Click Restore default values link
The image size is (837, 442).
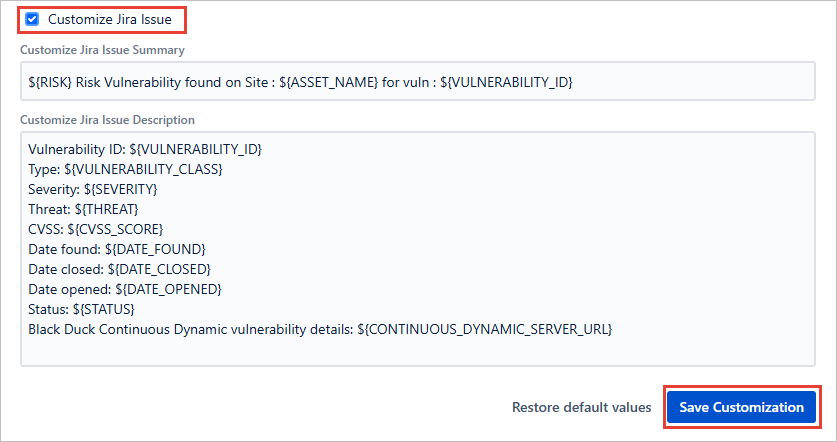[x=581, y=408]
